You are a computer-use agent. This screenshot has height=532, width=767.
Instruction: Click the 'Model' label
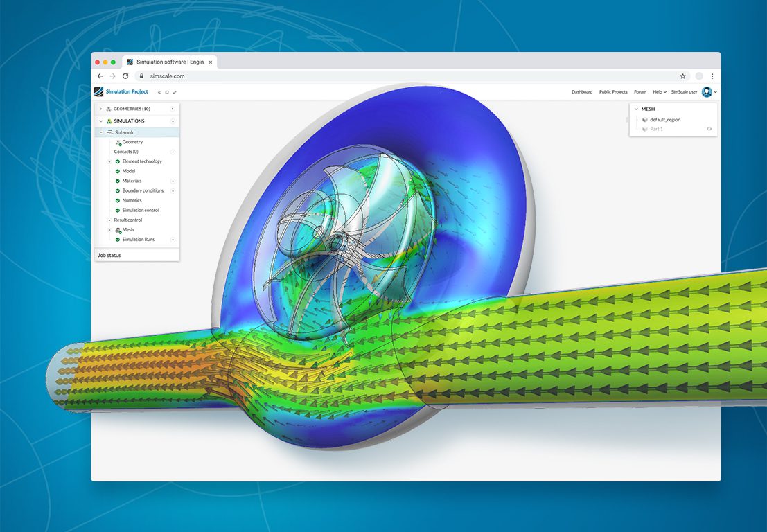129,171
